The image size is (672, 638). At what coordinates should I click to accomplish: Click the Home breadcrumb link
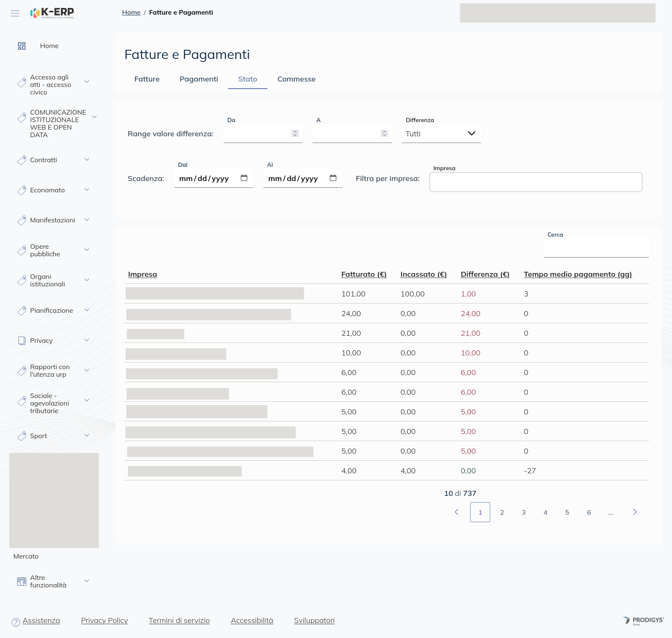pos(131,13)
